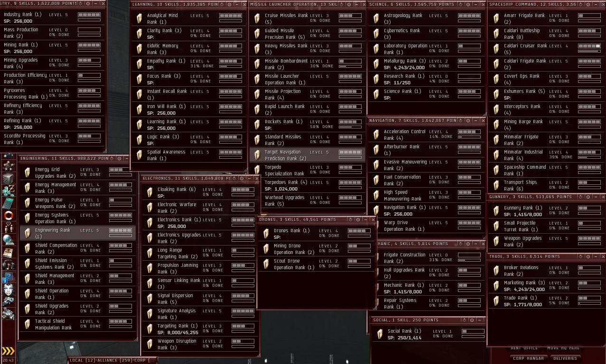Open the character face portrait icon

pos(8,289)
